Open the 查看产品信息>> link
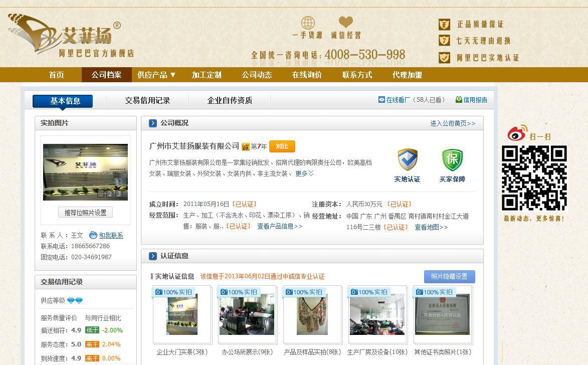The height and width of the screenshot is (365, 588). tap(280, 226)
